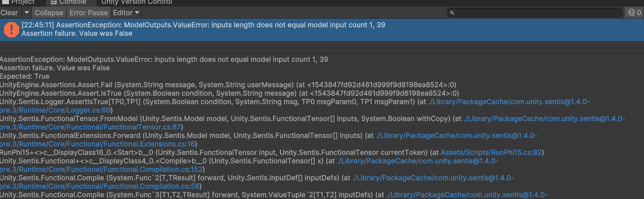
Task: Switch to the Project tab
Action: (23, 2)
